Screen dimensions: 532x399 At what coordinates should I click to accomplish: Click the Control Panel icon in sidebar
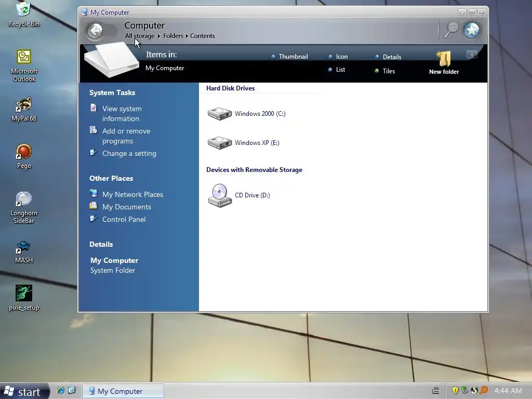pos(93,219)
